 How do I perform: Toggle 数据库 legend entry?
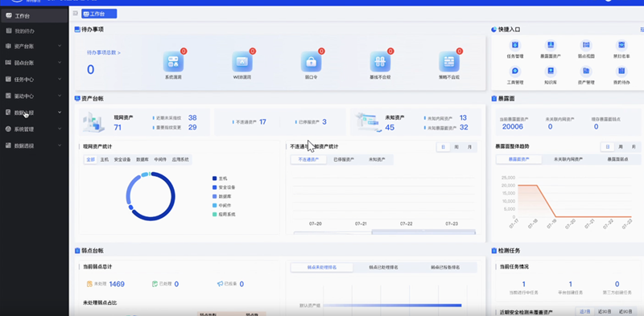(222, 196)
